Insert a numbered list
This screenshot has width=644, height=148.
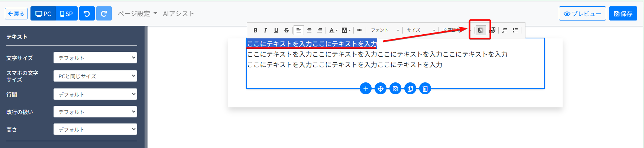pos(505,30)
